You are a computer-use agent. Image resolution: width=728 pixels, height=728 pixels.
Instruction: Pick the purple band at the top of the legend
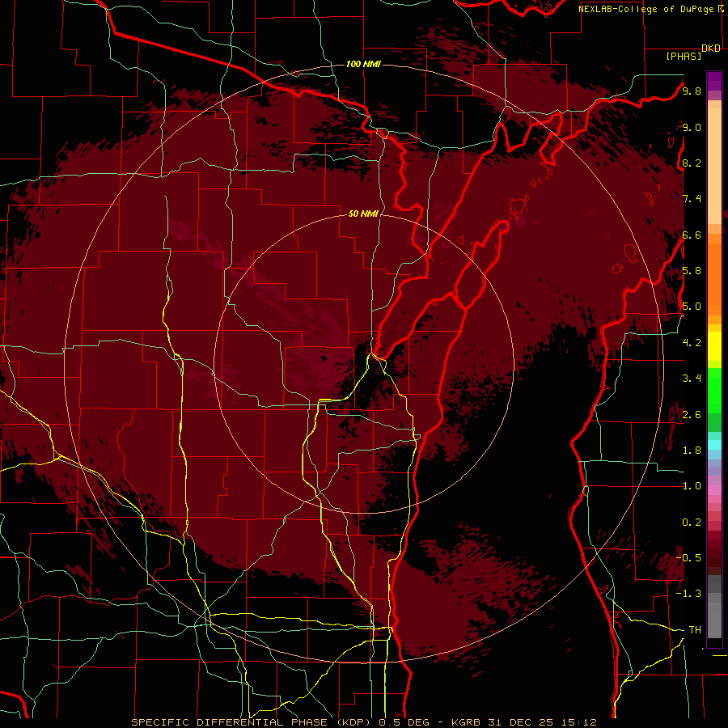point(714,81)
